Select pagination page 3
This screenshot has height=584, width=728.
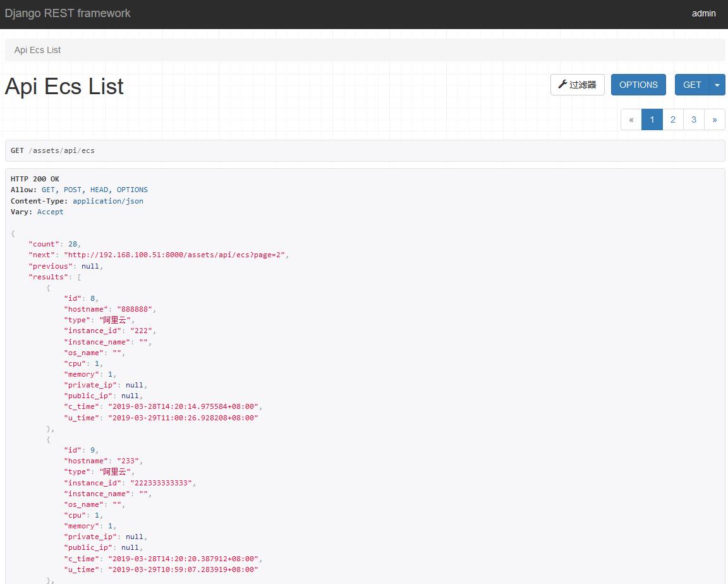click(x=694, y=120)
